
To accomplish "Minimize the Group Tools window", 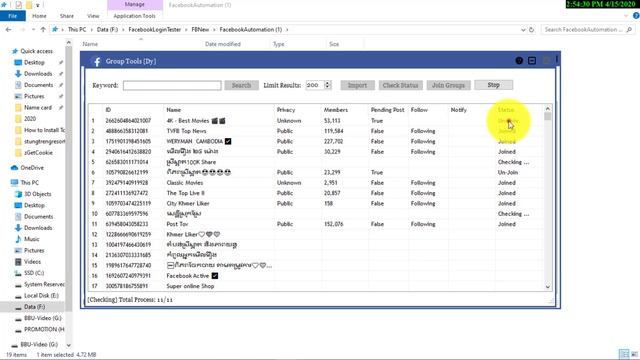I will tap(532, 61).
